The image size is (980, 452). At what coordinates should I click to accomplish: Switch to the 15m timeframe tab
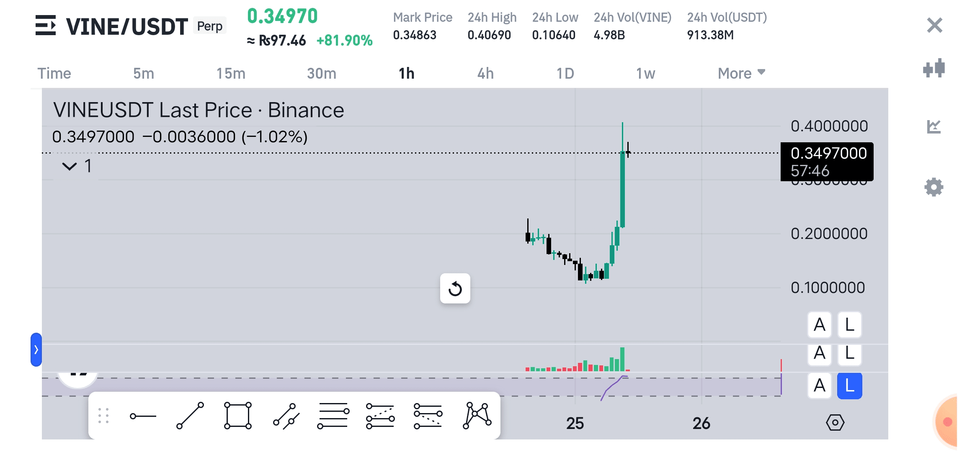[231, 73]
